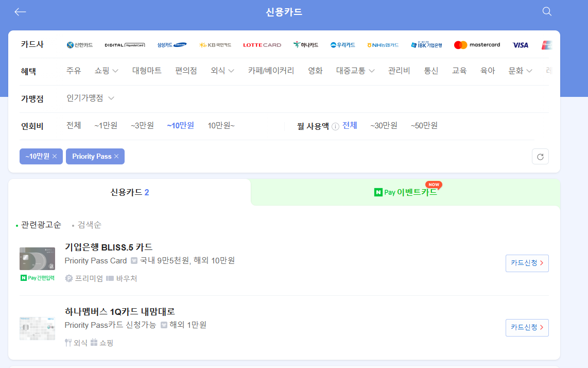Screen dimensions: 588x368
Task: Select annual fee ~3만원 option
Action: (x=142, y=125)
